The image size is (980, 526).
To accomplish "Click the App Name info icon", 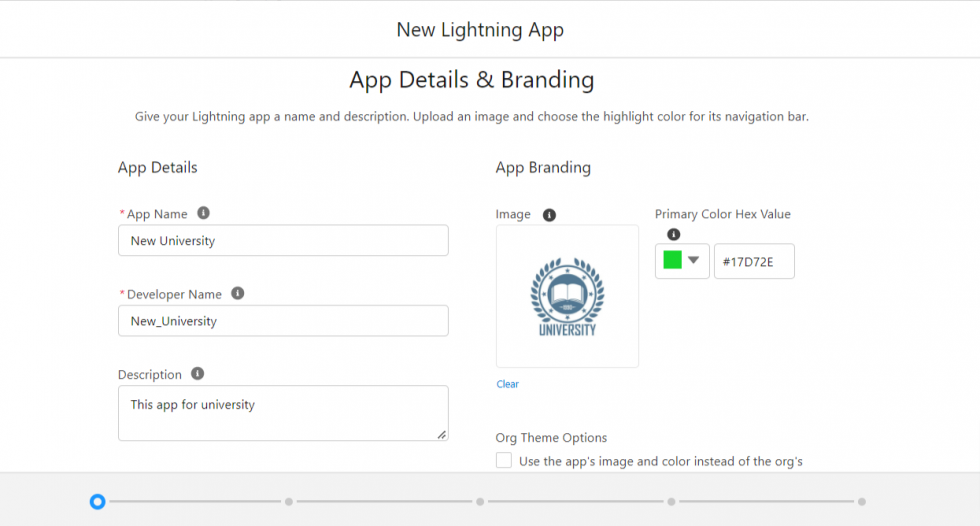I will [204, 213].
